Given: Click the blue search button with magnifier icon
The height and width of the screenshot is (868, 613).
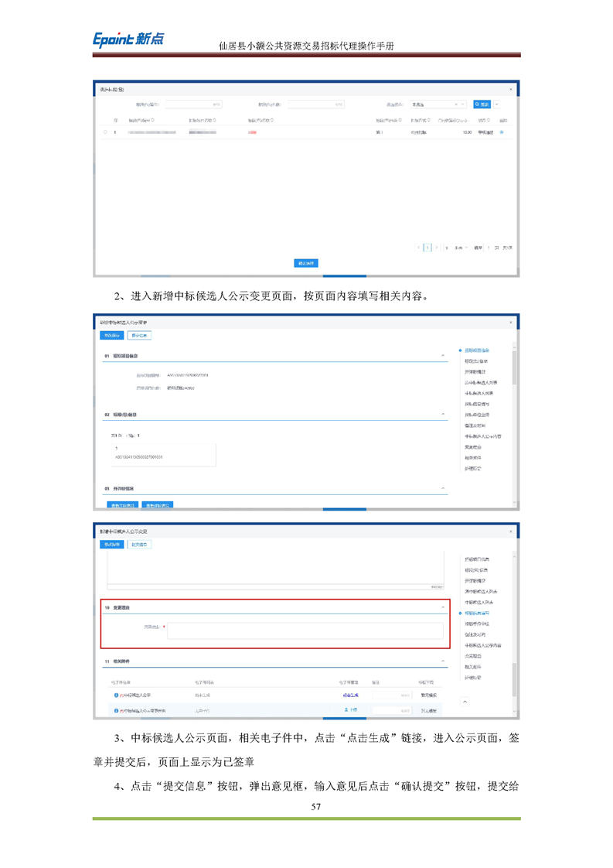Looking at the screenshot, I should (482, 104).
